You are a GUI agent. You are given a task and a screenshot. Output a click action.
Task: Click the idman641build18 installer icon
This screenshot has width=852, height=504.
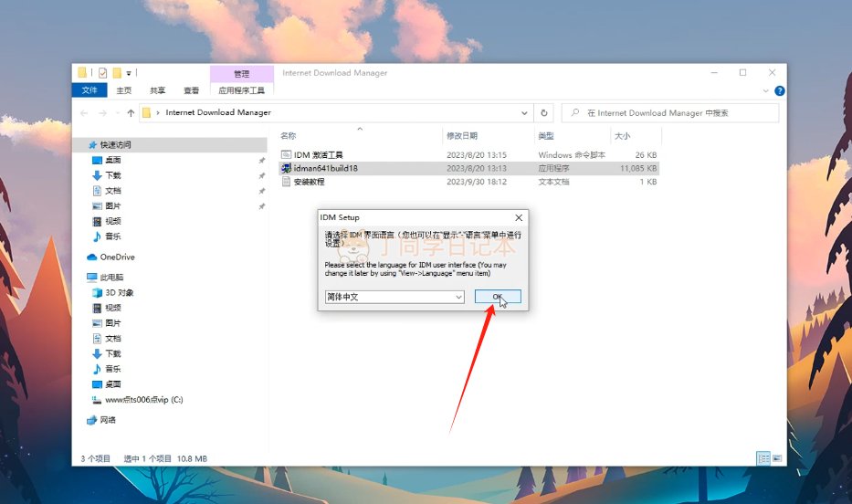tap(286, 168)
